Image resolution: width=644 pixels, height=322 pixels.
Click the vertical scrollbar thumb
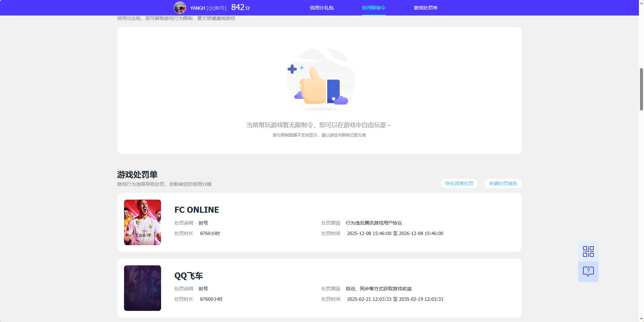641,89
